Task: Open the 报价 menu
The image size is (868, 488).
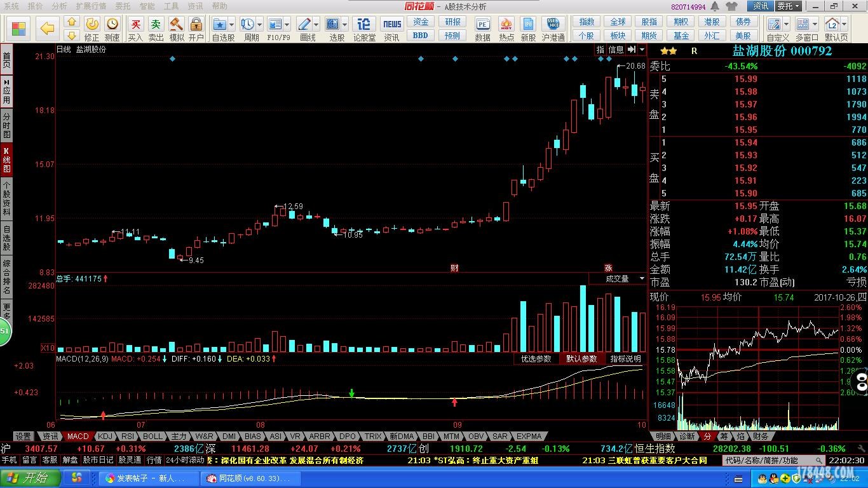Action: 36,6
